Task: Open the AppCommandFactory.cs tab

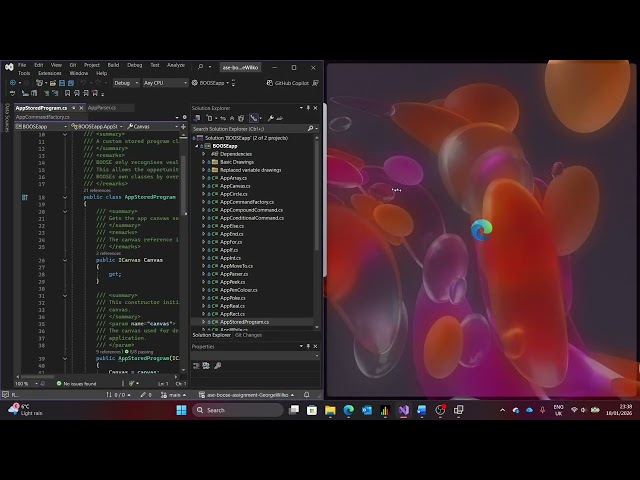Action: click(42, 117)
